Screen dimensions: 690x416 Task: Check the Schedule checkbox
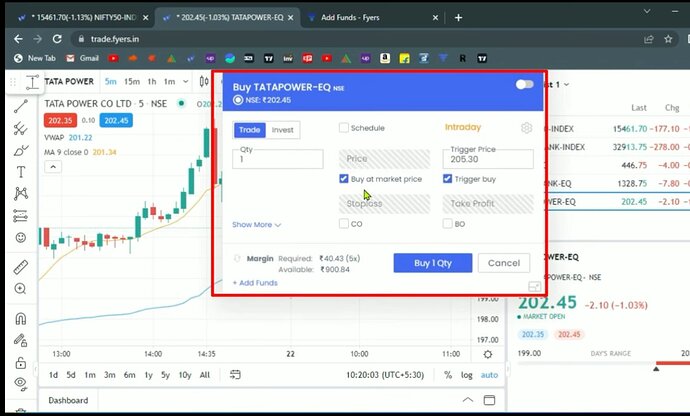coord(344,128)
